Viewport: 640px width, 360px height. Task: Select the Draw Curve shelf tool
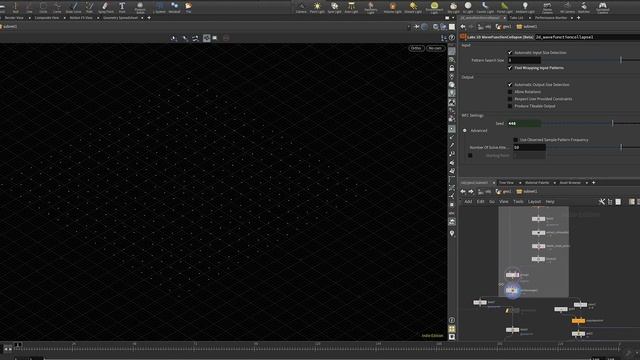tap(73, 7)
